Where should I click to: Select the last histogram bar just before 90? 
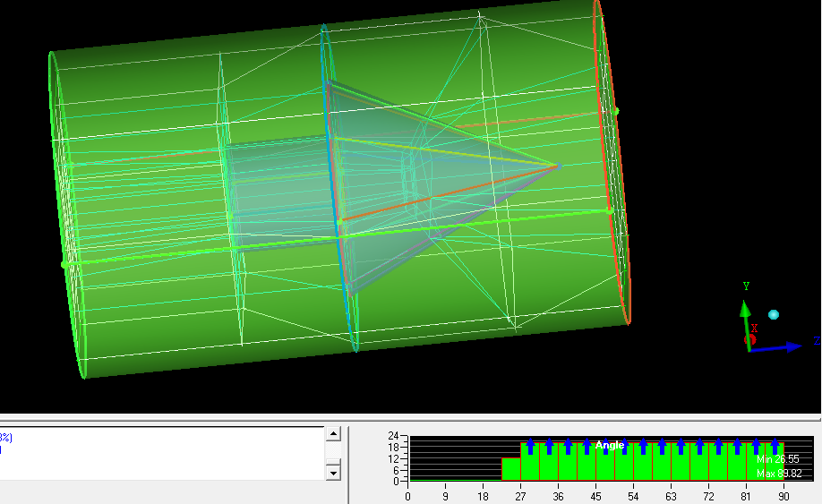775,463
